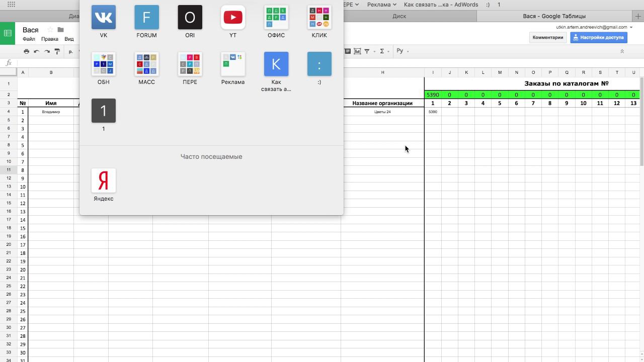Open the Functions sigma dropdown
Image resolution: width=644 pixels, height=362 pixels.
point(384,51)
